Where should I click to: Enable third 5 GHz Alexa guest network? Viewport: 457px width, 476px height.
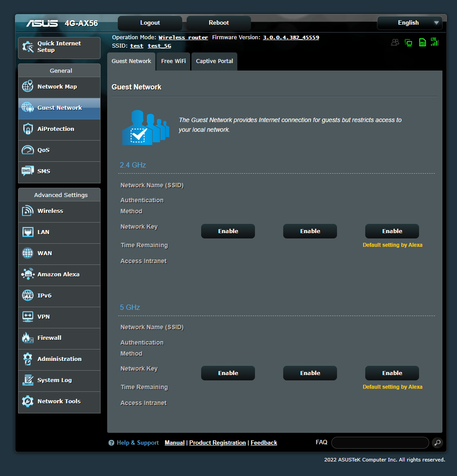click(392, 373)
